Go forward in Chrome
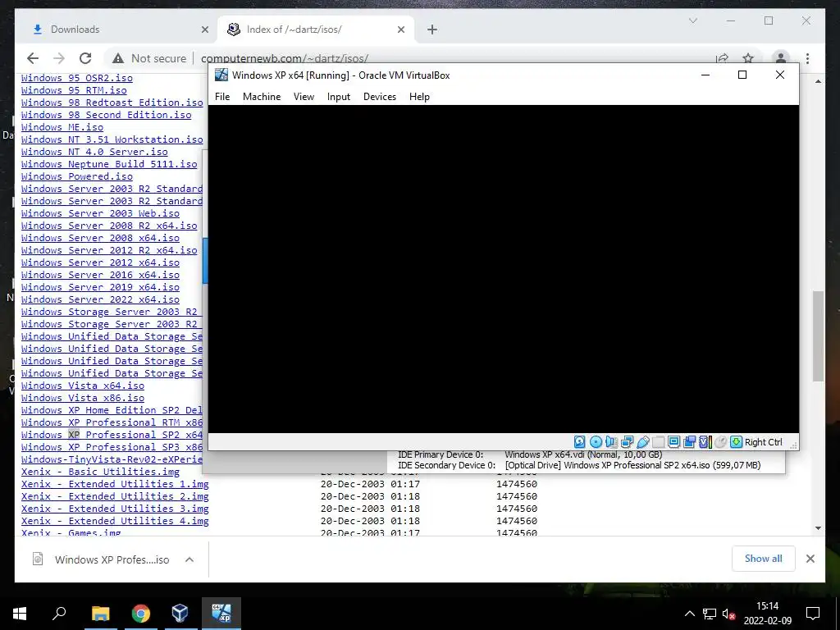The width and height of the screenshot is (840, 630). point(59,58)
